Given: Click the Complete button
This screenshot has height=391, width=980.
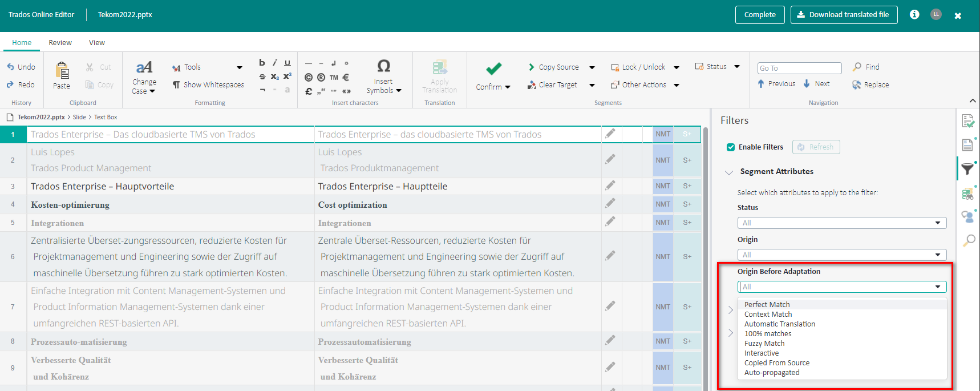Looking at the screenshot, I should [760, 15].
